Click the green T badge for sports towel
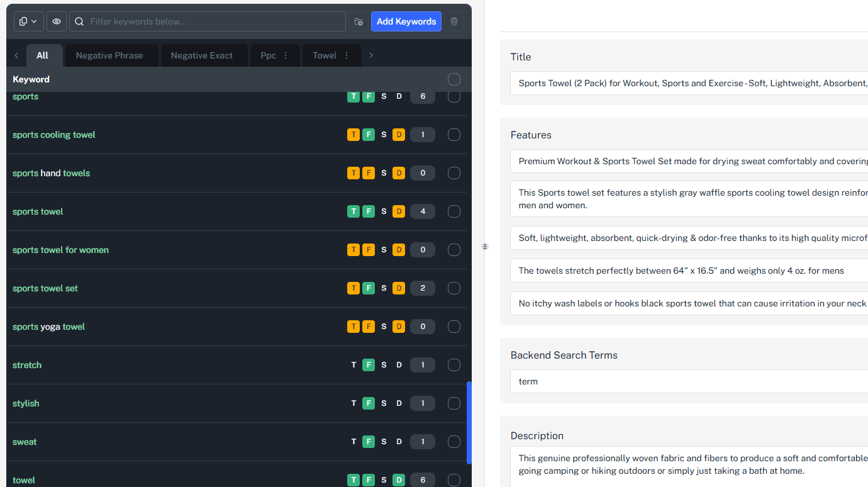Image resolution: width=868 pixels, height=487 pixels. [353, 211]
